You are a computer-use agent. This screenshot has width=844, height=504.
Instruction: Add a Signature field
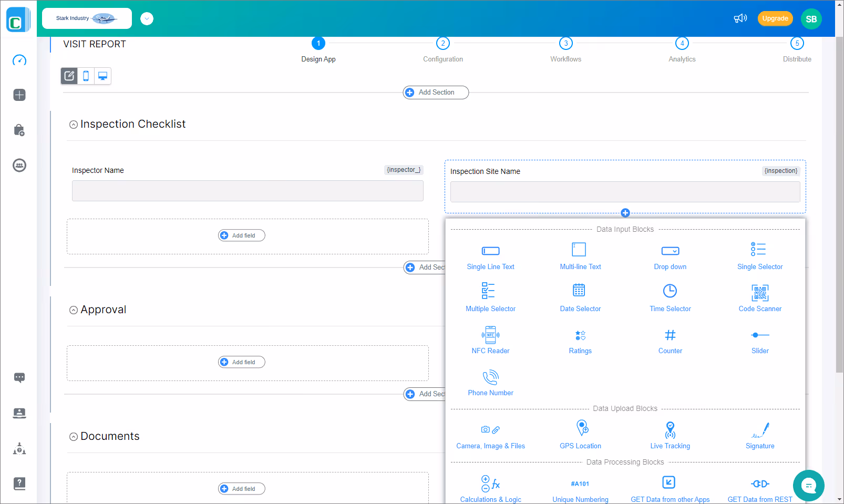pyautogui.click(x=759, y=435)
